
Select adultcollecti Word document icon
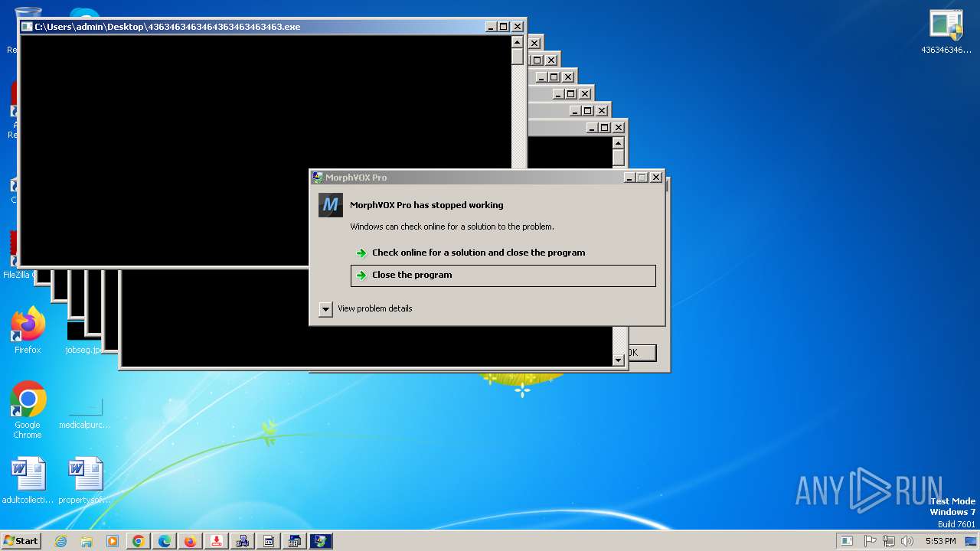click(x=28, y=481)
